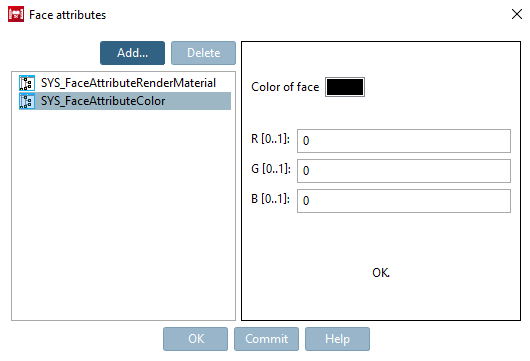Open the Add... attribute dialog
This screenshot has width=530, height=361.
[x=132, y=53]
